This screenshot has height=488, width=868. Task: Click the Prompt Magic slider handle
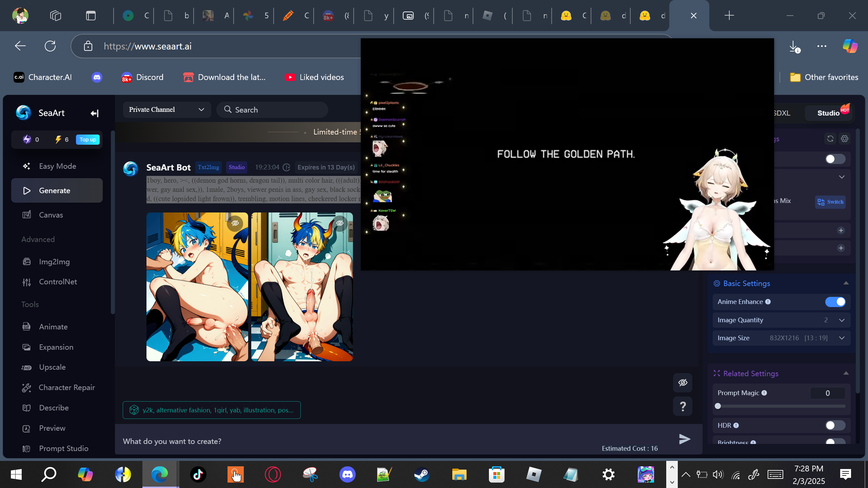pos(718,406)
